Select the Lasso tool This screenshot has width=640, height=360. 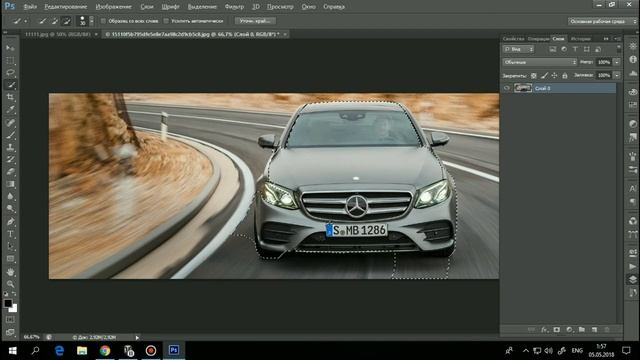[10, 73]
